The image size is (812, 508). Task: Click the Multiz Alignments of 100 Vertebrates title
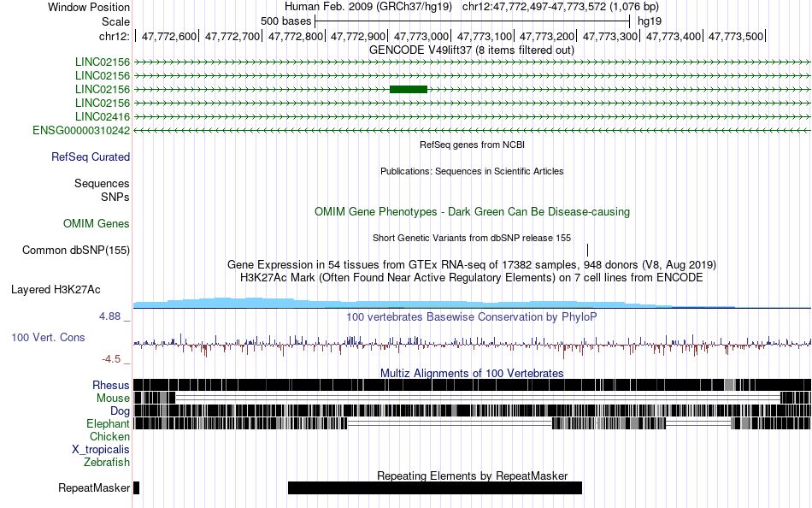point(472,373)
